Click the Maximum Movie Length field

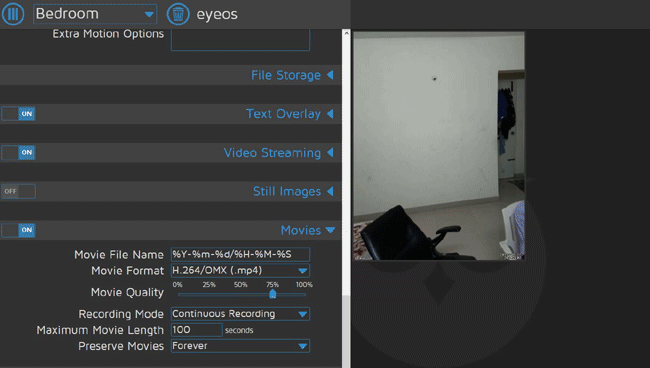[x=196, y=330]
